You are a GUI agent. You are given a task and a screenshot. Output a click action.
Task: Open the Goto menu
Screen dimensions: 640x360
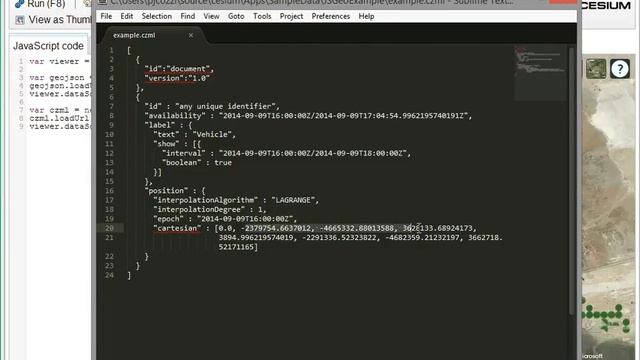pos(236,16)
